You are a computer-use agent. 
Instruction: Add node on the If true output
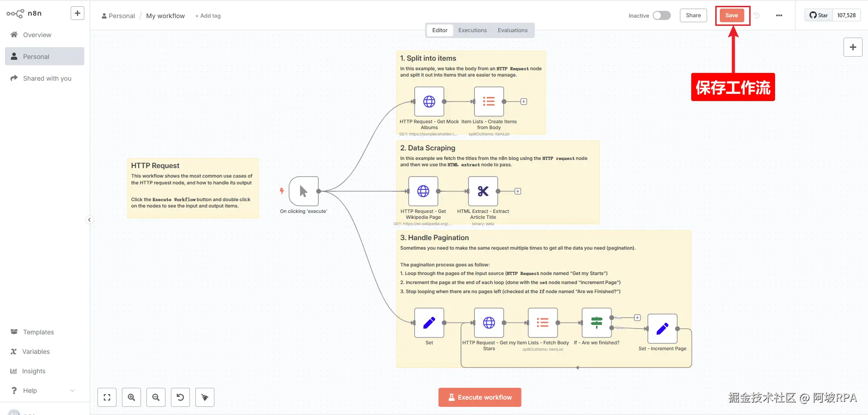tap(637, 318)
